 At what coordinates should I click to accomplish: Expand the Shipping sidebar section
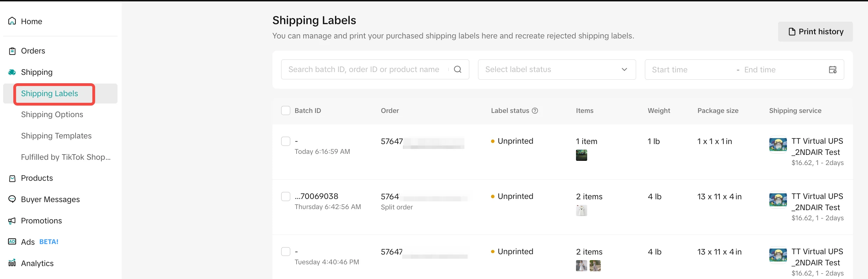pos(37,72)
